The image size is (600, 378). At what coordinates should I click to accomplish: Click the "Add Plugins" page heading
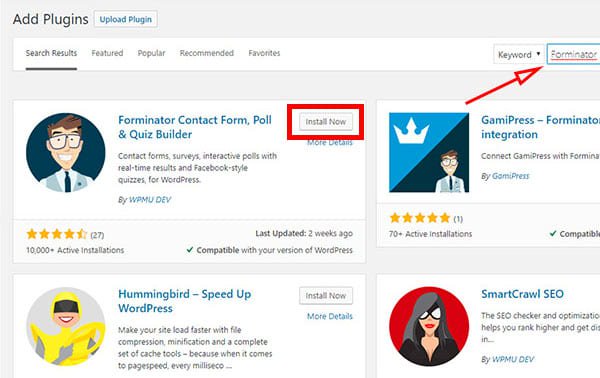tap(51, 19)
